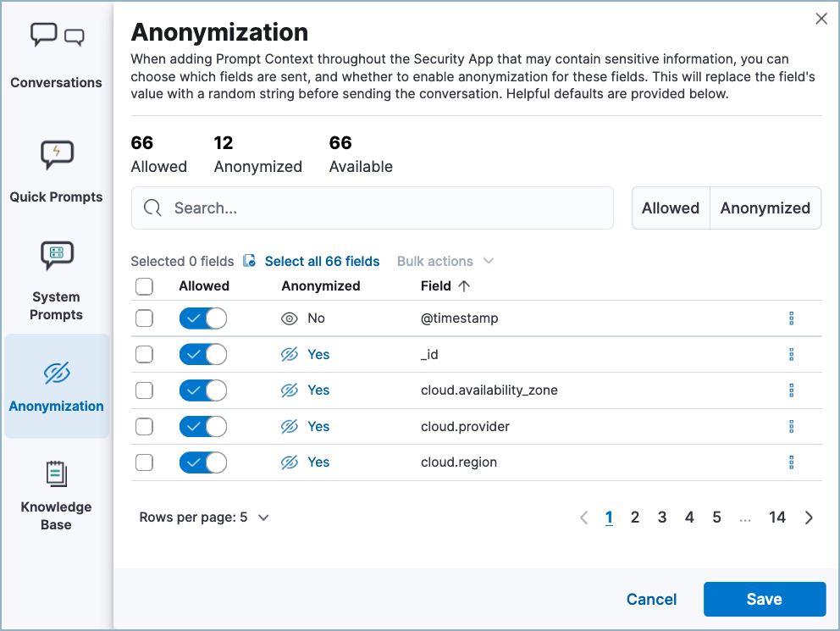Open the Rows per page dropdown
The image size is (840, 631).
coord(204,517)
